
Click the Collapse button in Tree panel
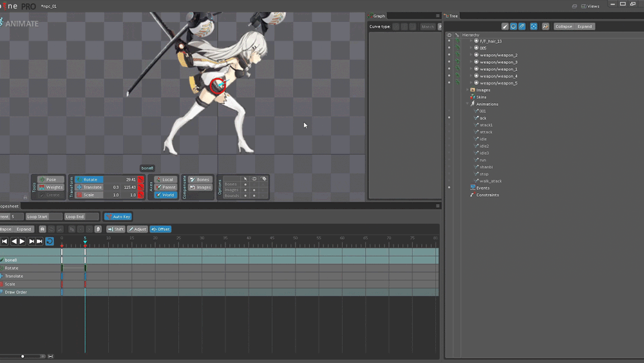(563, 26)
